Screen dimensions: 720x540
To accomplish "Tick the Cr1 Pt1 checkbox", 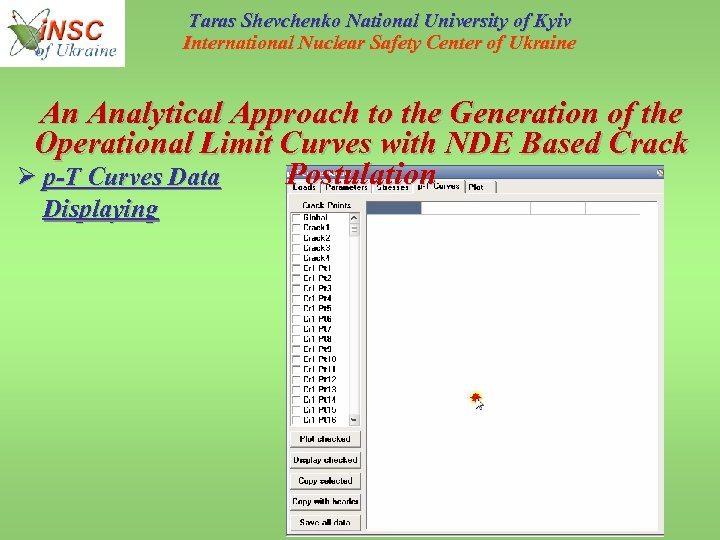I will click(x=297, y=268).
